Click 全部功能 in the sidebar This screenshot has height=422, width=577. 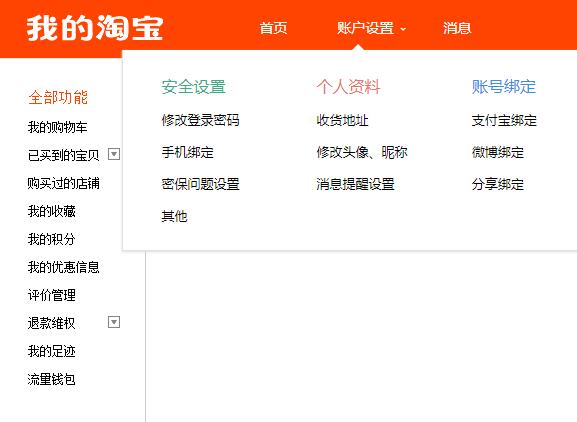(x=58, y=97)
